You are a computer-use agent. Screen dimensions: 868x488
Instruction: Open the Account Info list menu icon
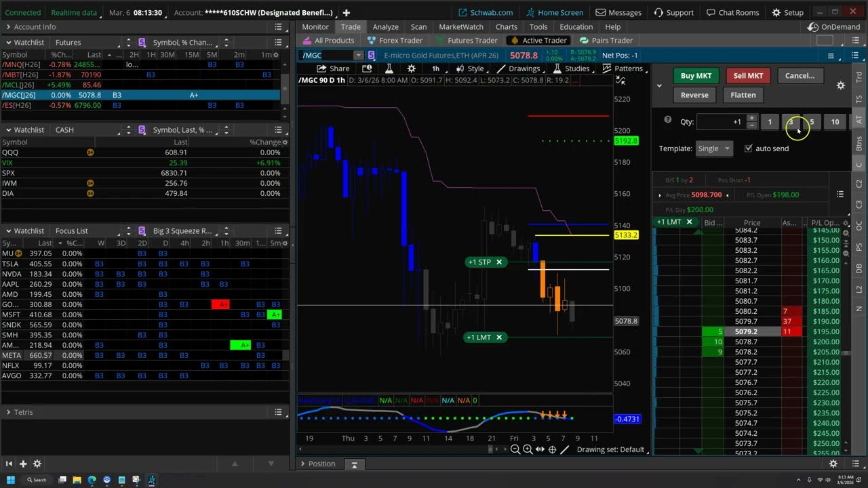click(x=278, y=27)
